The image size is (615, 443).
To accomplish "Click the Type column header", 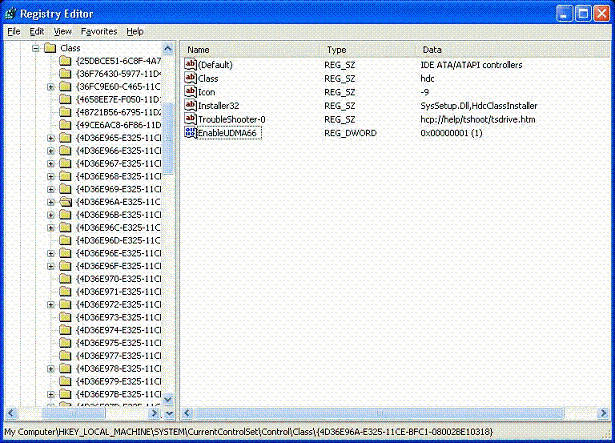I will [x=369, y=50].
